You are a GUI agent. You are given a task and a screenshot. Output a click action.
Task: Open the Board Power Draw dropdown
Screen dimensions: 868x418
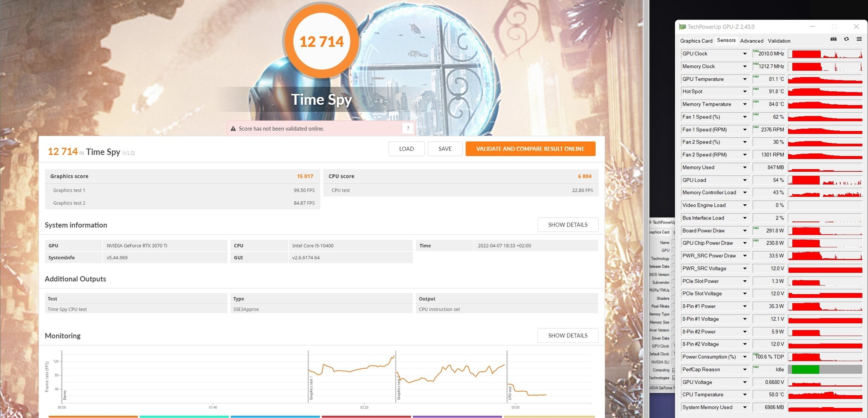pos(745,231)
